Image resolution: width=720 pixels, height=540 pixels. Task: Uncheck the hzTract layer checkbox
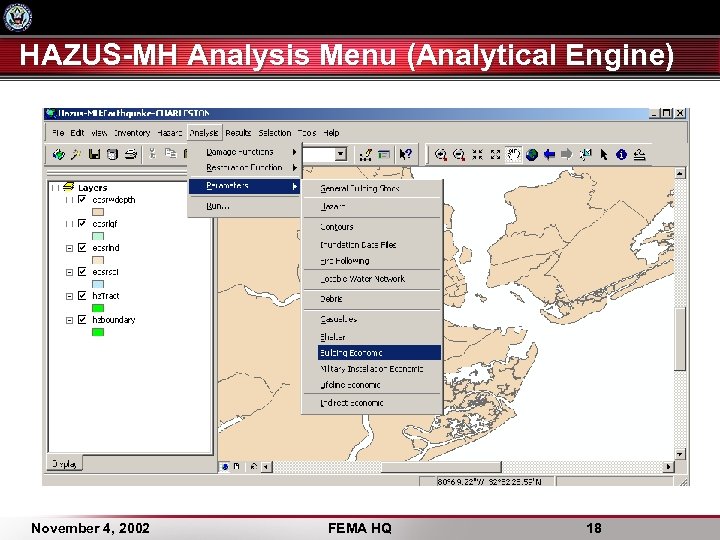coord(82,295)
